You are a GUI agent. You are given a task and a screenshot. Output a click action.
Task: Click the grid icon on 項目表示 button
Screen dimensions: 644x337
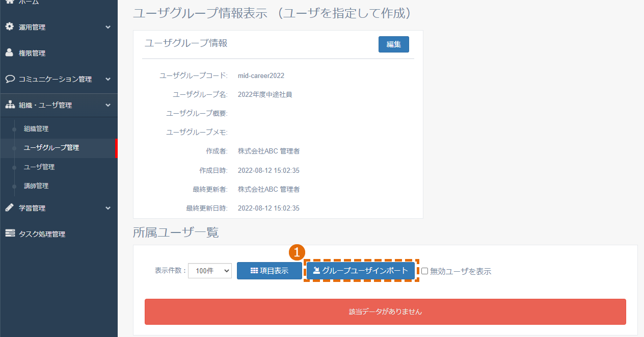point(254,271)
